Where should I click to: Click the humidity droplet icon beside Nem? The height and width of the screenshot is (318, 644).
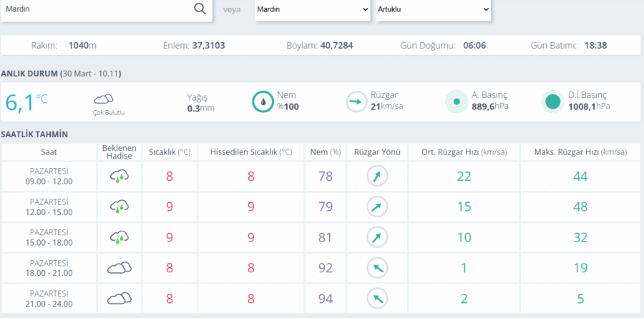click(263, 101)
